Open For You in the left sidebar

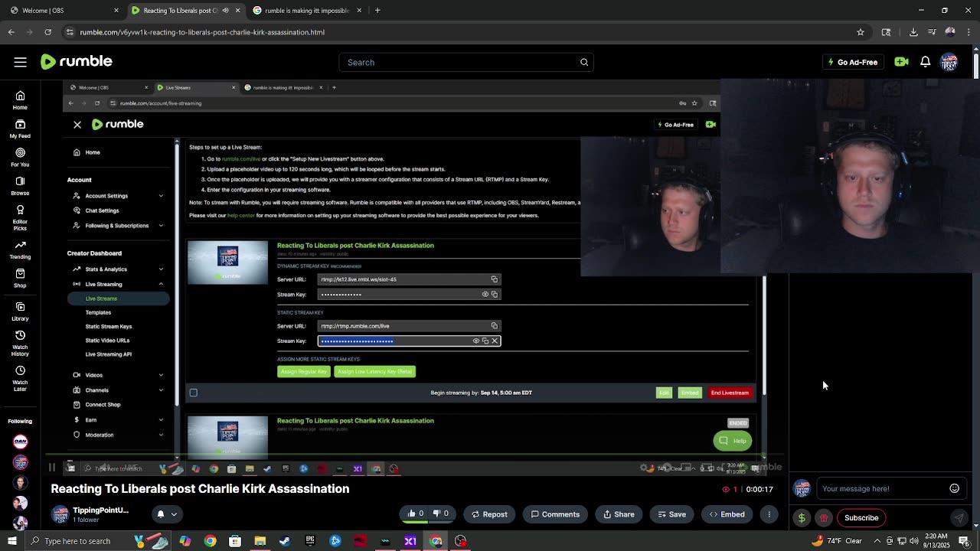point(20,158)
